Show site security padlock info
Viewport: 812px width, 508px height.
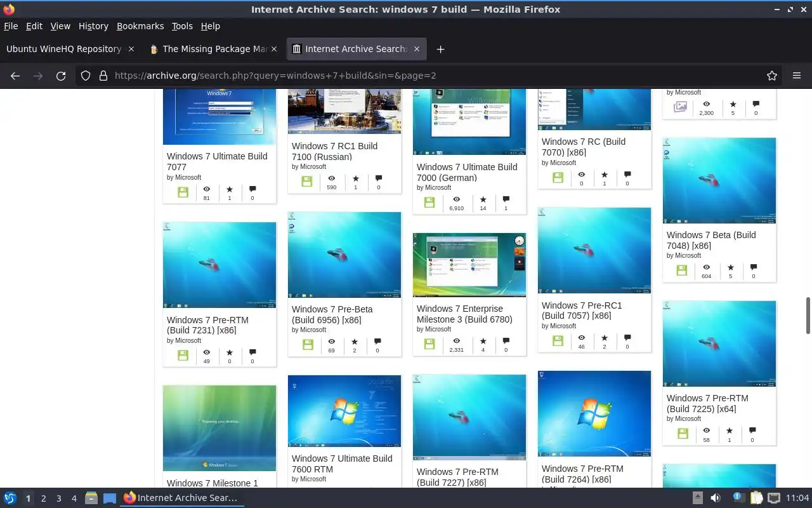[x=103, y=76]
